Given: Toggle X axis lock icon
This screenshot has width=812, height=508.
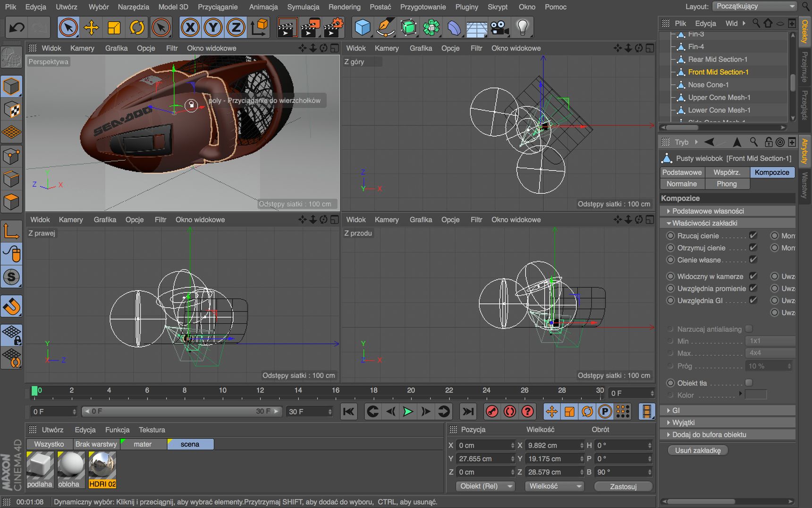Looking at the screenshot, I should [x=190, y=27].
